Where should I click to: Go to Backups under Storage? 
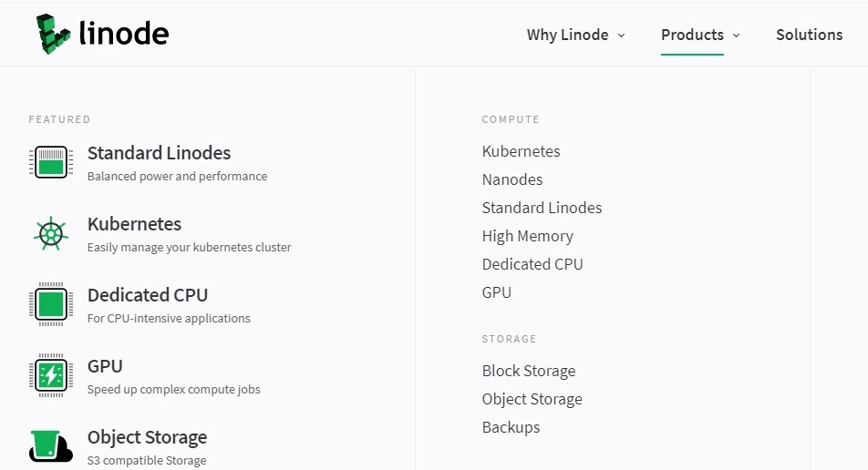511,427
